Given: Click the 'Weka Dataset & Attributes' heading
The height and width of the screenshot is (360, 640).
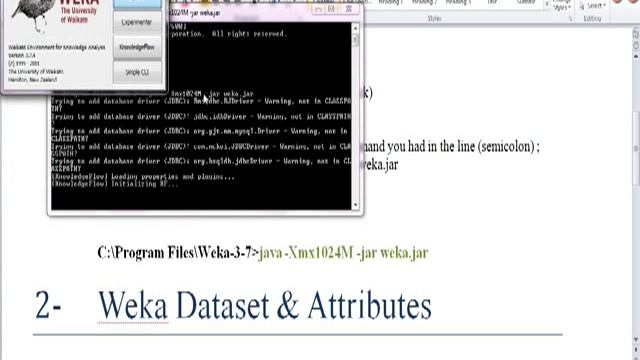Looking at the screenshot, I should (x=265, y=305).
